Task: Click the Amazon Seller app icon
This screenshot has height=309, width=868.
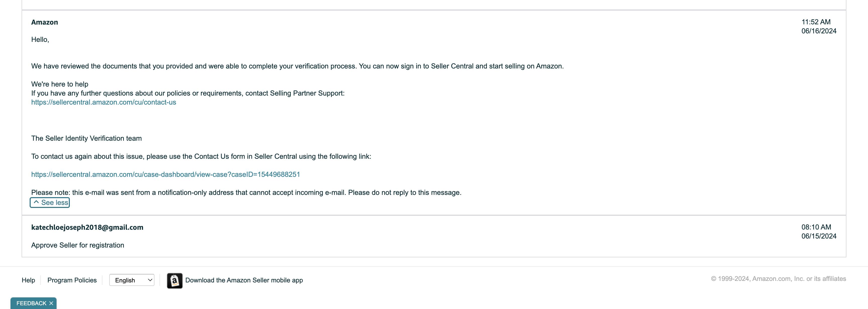Action: pyautogui.click(x=175, y=280)
